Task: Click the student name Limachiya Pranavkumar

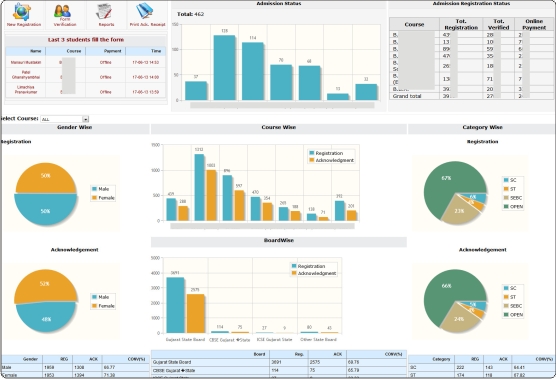Action: (x=26, y=89)
